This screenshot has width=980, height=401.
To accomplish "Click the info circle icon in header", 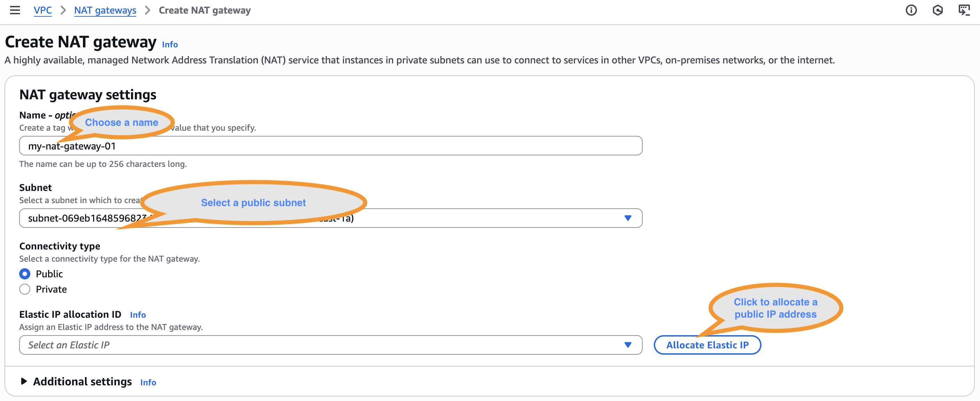I will coord(911,10).
